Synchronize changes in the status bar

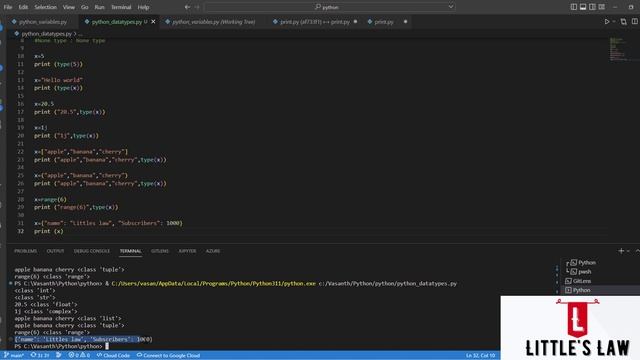(x=40, y=355)
